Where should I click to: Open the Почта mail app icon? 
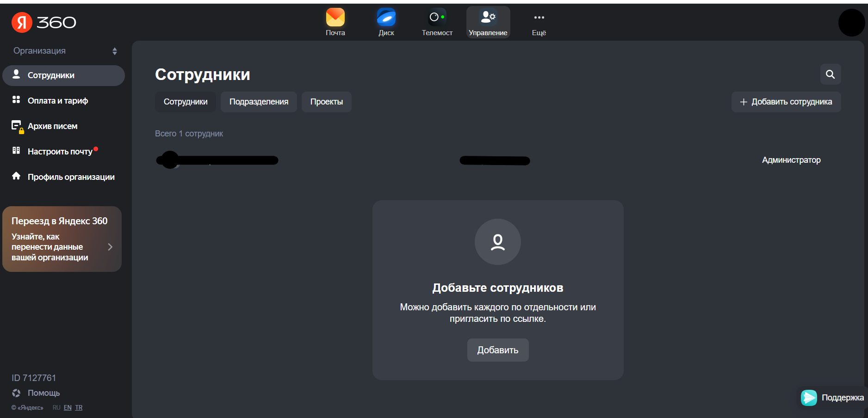(335, 22)
